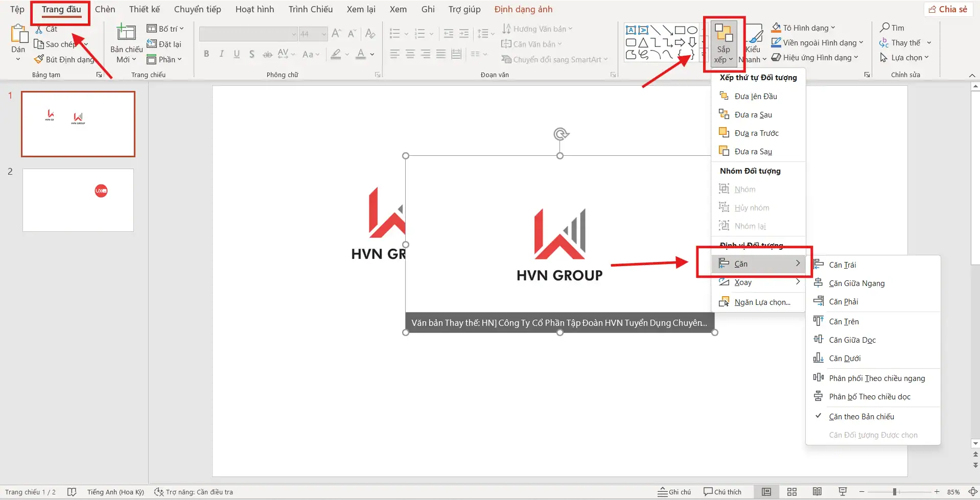Toggle bold formatting on selected text
Image resolution: width=980 pixels, height=500 pixels.
206,54
